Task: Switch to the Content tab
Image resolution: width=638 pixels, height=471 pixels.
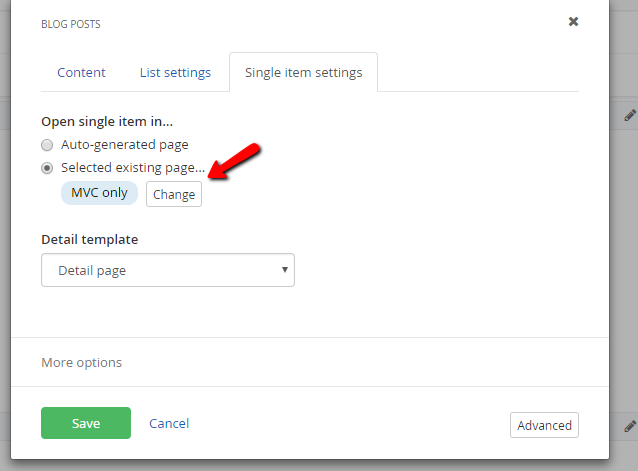Action: 81,72
